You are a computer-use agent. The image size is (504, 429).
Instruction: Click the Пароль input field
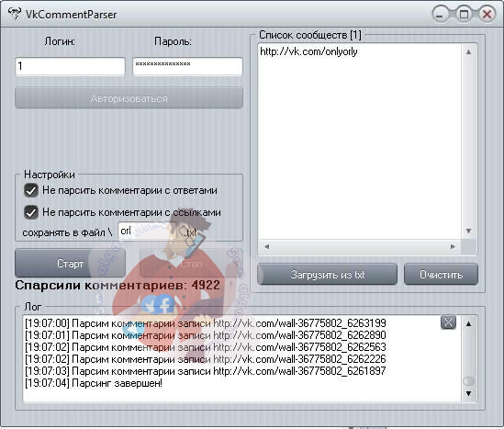pyautogui.click(x=187, y=66)
